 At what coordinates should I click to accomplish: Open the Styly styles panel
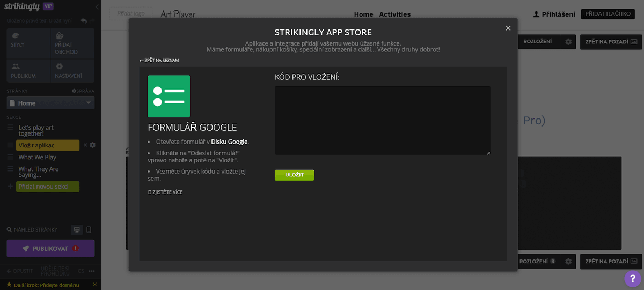point(28,41)
